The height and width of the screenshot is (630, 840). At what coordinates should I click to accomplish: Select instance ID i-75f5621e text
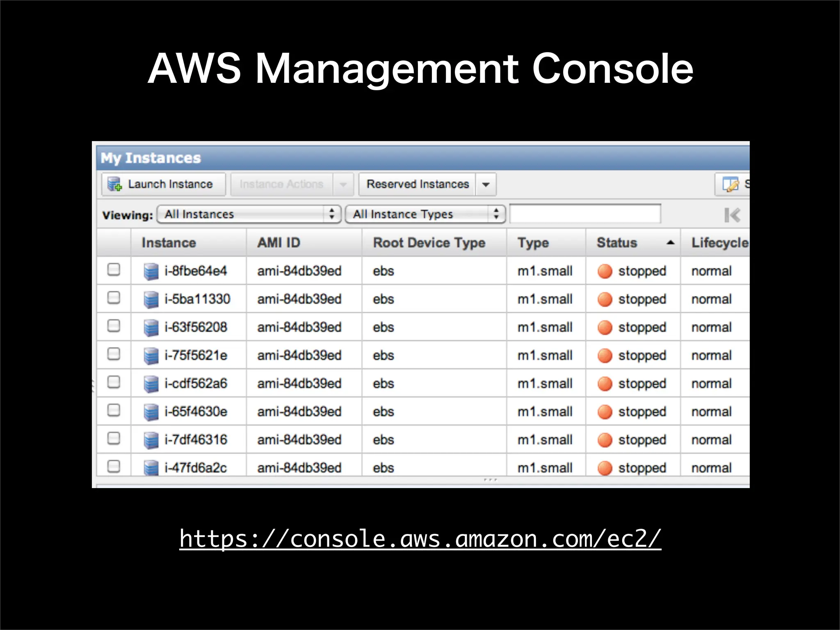pos(196,355)
